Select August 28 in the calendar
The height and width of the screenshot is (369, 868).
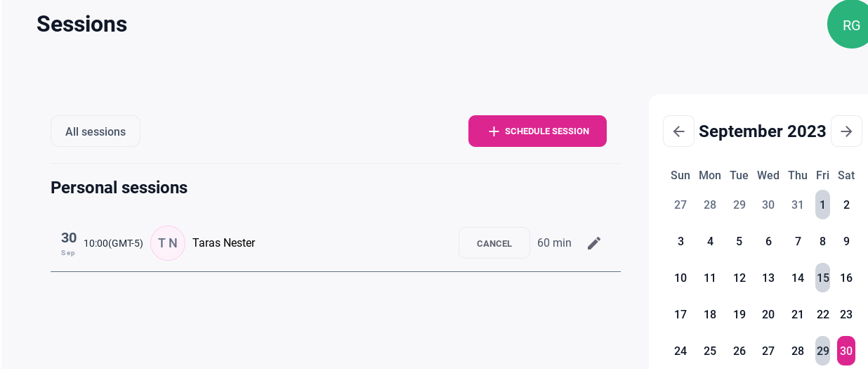[710, 205]
